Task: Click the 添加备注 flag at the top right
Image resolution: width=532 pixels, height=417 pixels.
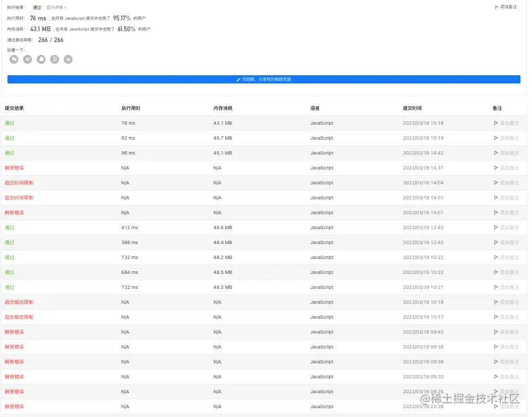Action: [x=506, y=7]
